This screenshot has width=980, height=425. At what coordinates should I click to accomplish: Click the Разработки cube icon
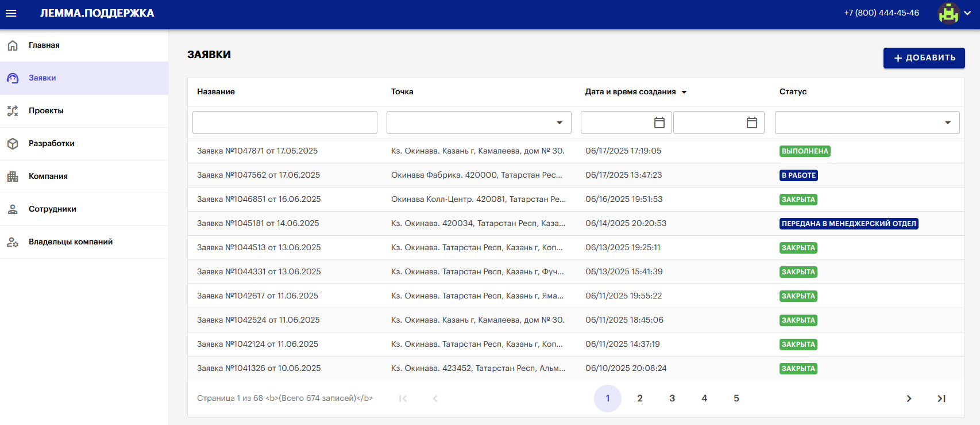coord(13,144)
